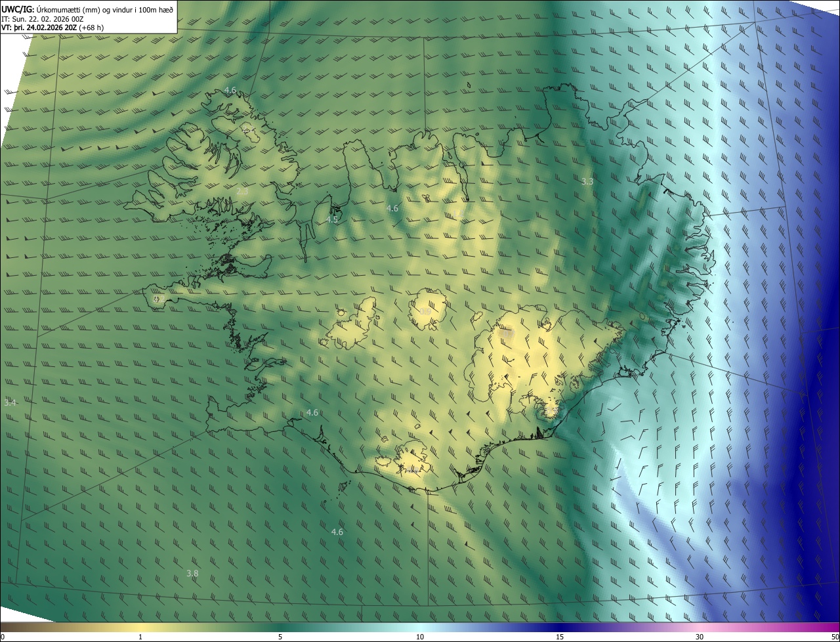
Task: Click the 'VT: þri. 24.02.2026 20Z (+68 h)' line
Action: point(52,28)
